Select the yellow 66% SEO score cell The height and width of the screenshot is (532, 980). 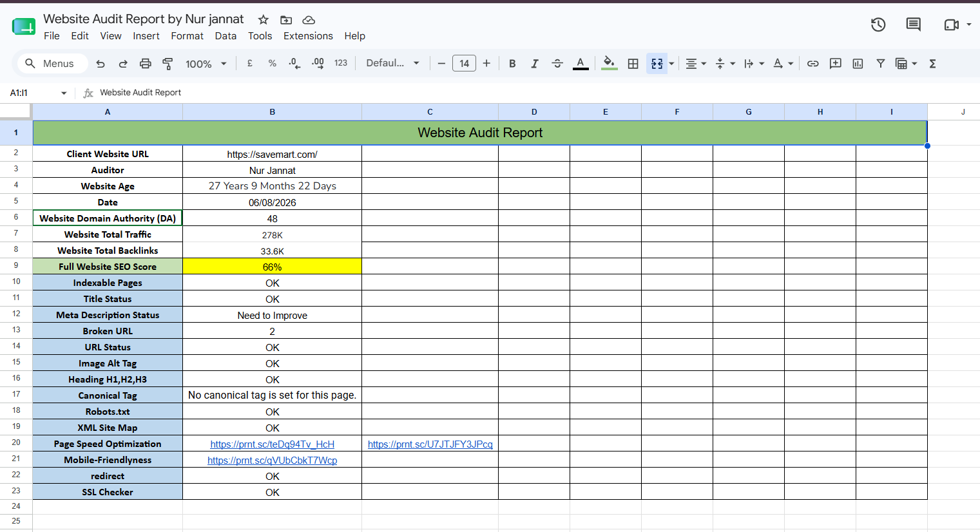pyautogui.click(x=272, y=267)
